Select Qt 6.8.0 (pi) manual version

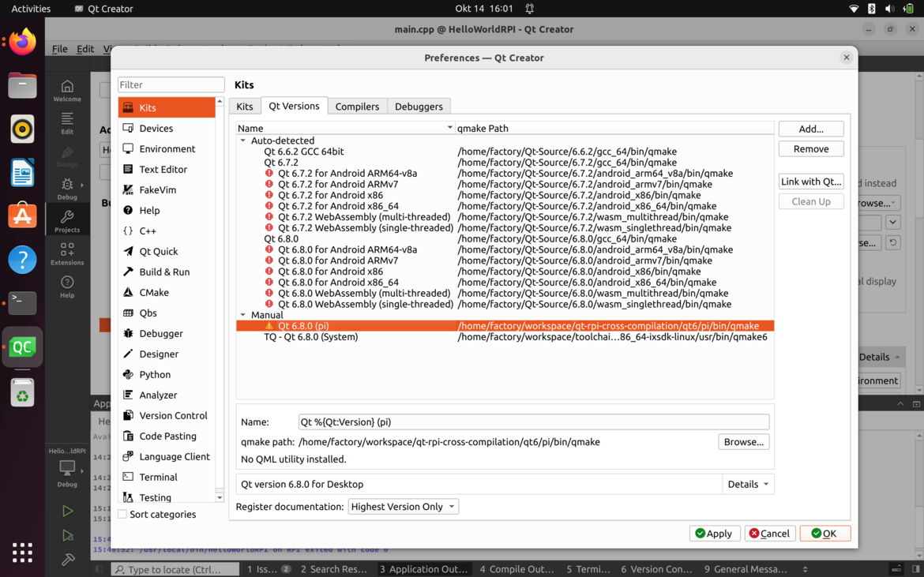(505, 325)
